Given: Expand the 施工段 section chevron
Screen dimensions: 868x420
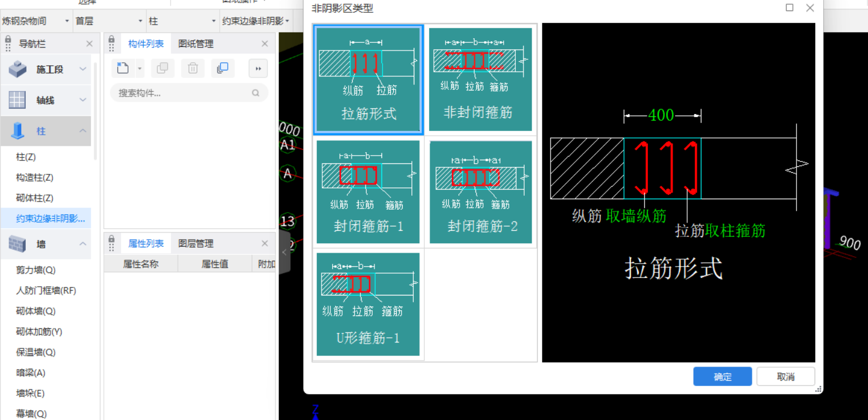Looking at the screenshot, I should pos(83,69).
